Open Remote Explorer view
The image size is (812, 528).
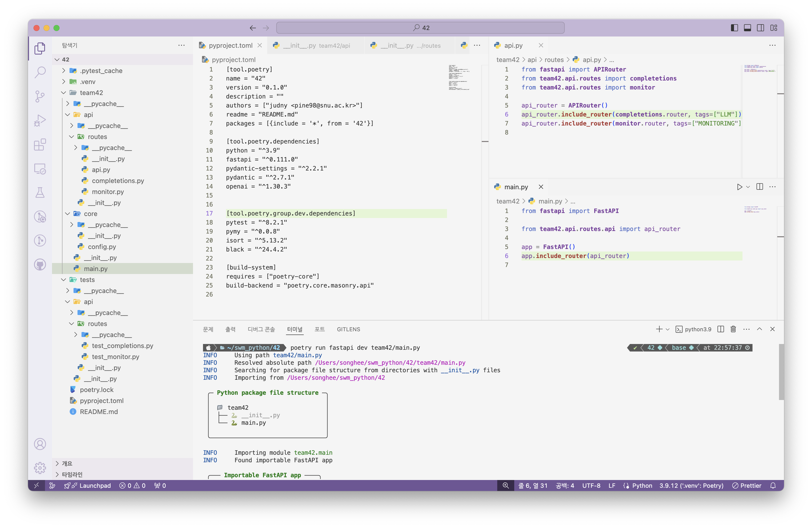coord(40,168)
